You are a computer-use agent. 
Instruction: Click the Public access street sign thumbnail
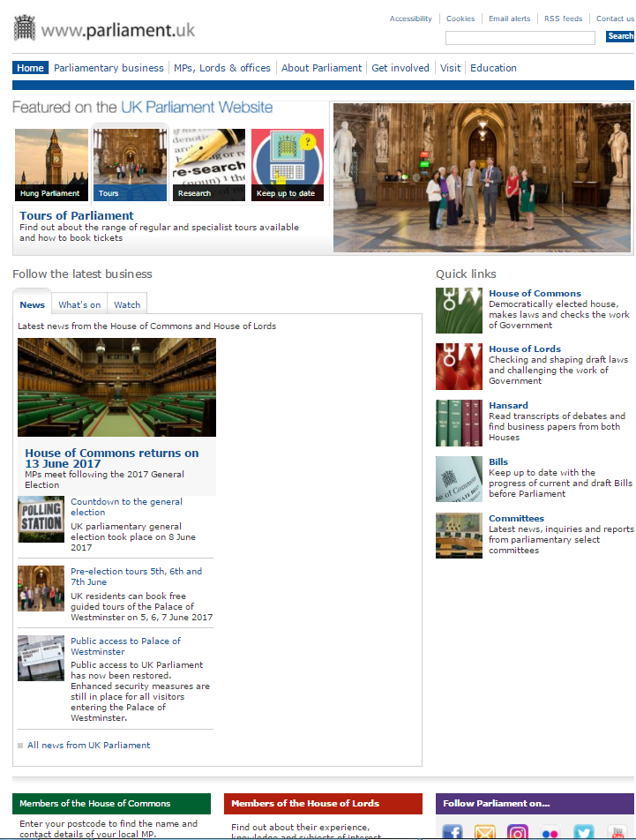click(41, 658)
